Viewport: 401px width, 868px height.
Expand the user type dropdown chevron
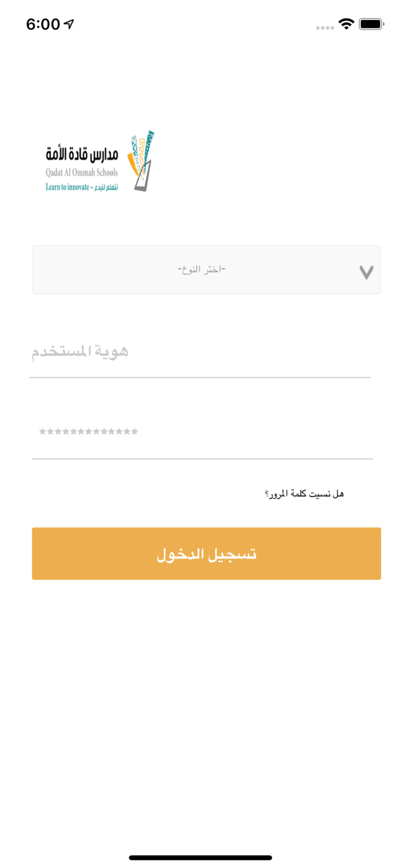(367, 272)
